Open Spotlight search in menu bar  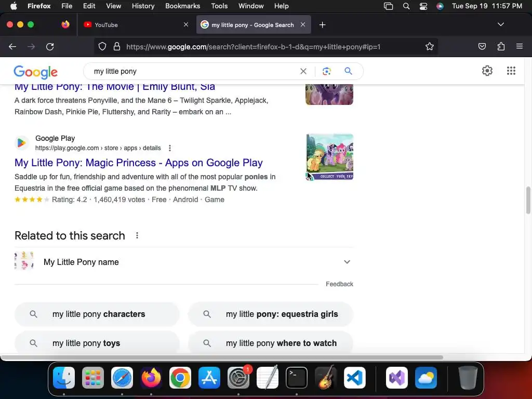(406, 6)
